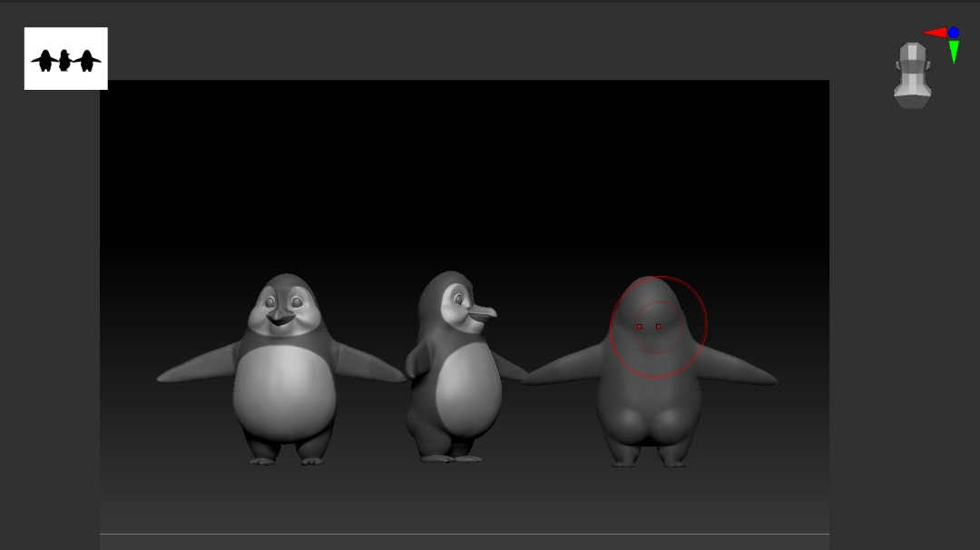
Task: Select the back-view penguin under the brush
Action: 650,373
